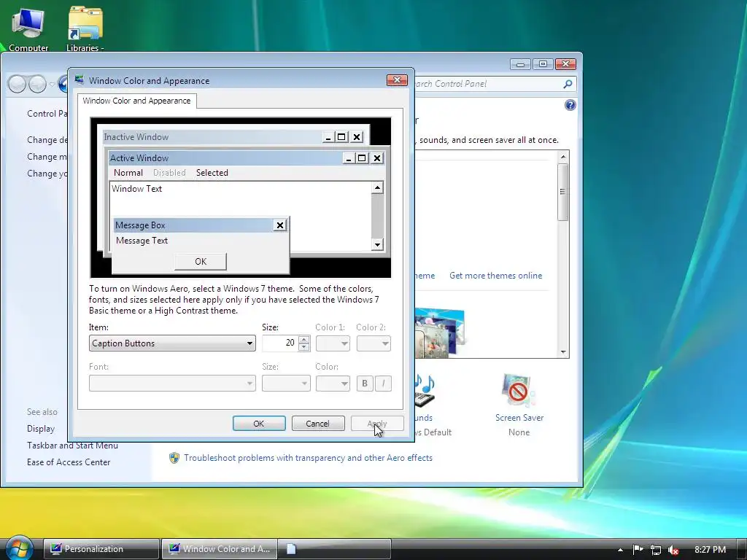Click the dialog title bar icon

(79, 80)
